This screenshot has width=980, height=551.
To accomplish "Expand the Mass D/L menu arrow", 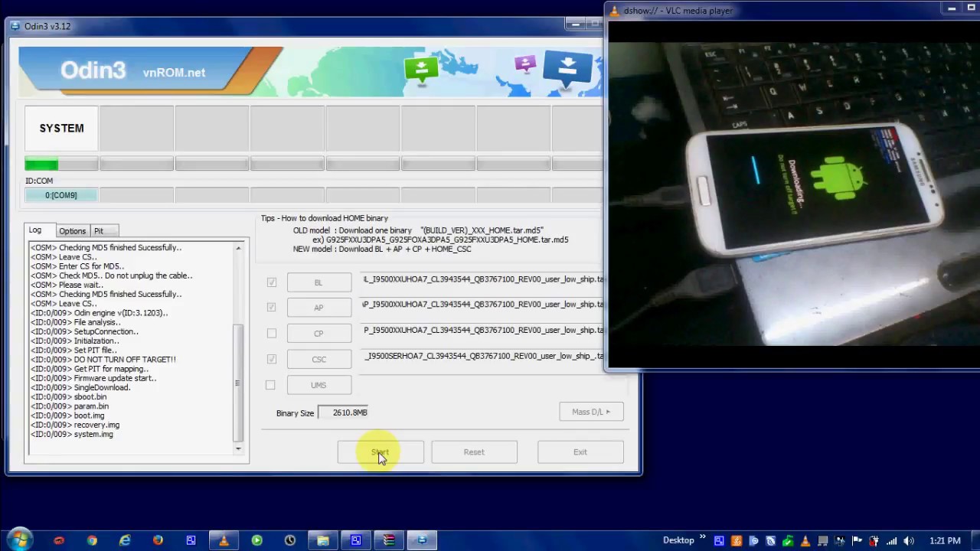I will point(609,412).
